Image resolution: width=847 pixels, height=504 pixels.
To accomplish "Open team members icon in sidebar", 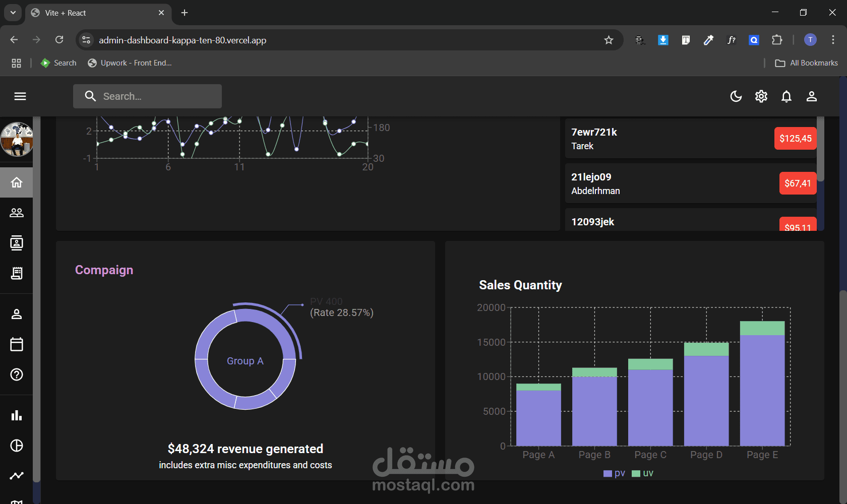I will tap(17, 213).
